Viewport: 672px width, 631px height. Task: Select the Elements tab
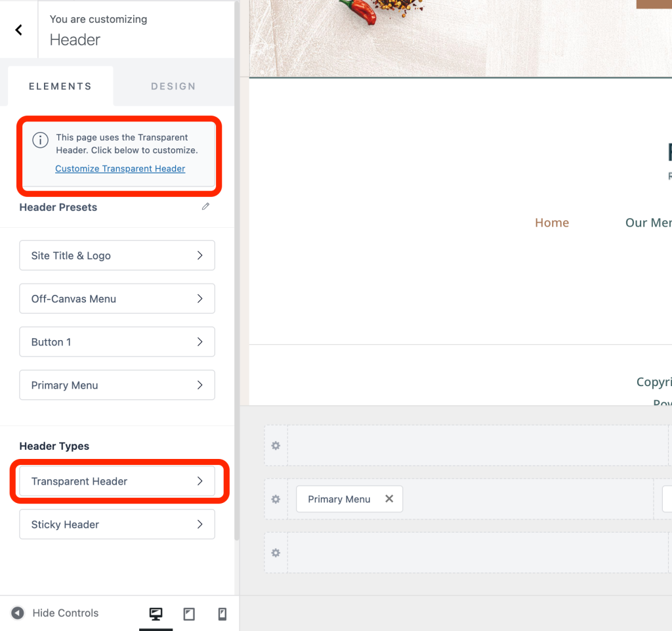coord(60,86)
